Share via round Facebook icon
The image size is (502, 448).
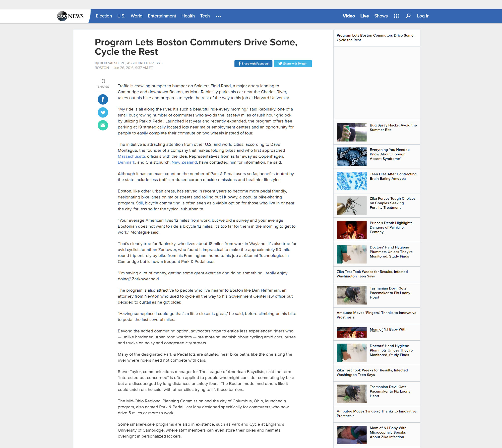pos(103,99)
